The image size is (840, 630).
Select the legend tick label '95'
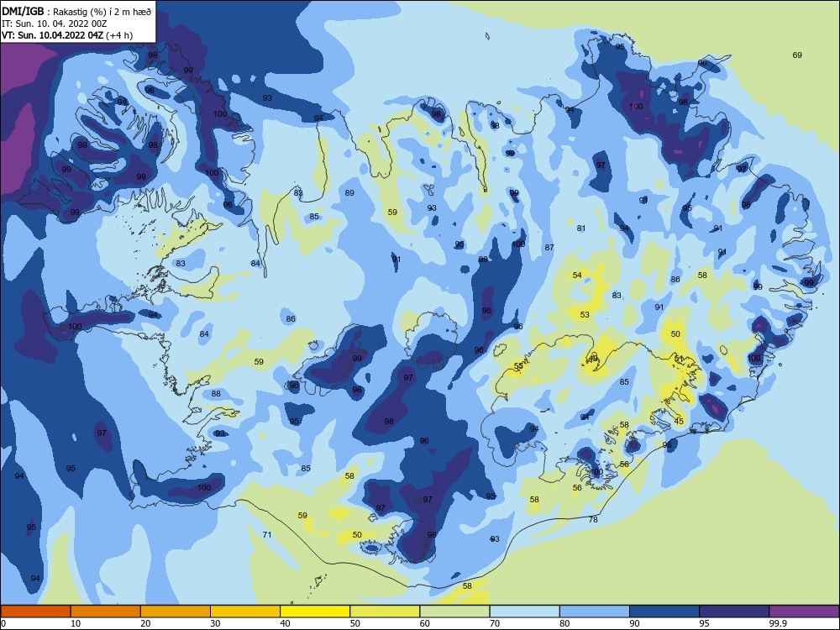point(705,623)
